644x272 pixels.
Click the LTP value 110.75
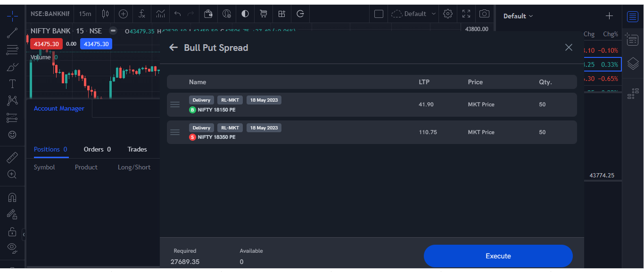click(x=428, y=132)
